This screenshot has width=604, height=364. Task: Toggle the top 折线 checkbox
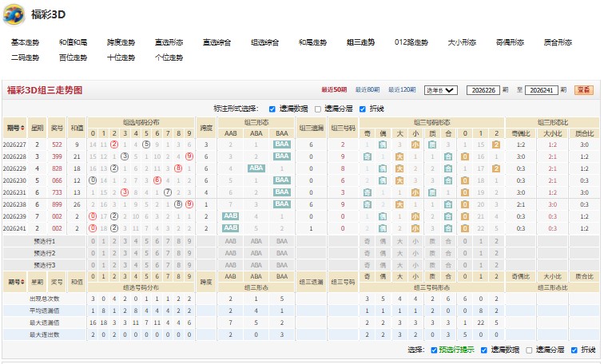pyautogui.click(x=363, y=109)
